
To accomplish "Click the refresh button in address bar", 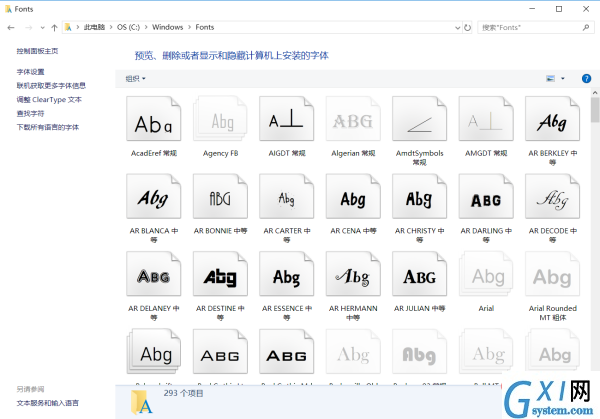I will tap(468, 28).
